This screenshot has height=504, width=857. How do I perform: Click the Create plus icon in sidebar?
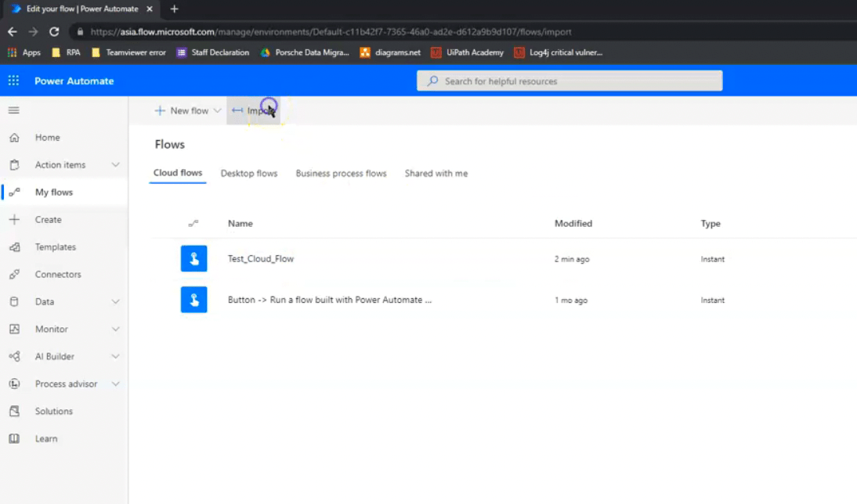click(14, 219)
